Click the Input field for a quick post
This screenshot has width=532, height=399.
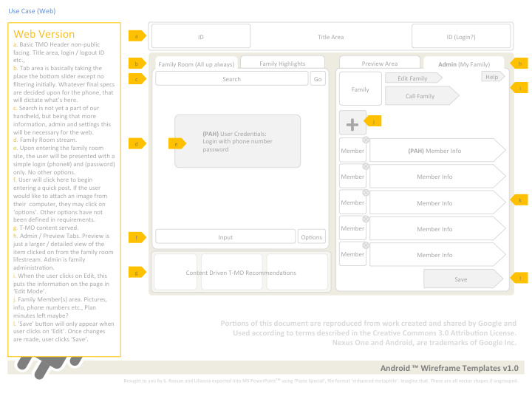tap(225, 237)
